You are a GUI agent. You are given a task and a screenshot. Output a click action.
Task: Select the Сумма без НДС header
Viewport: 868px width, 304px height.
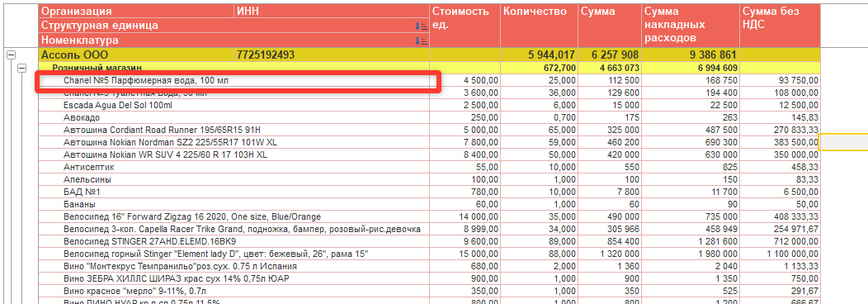point(780,26)
